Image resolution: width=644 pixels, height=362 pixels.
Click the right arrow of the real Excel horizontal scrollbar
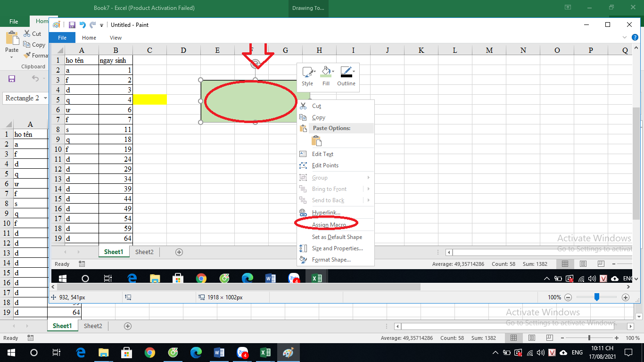[x=630, y=326]
